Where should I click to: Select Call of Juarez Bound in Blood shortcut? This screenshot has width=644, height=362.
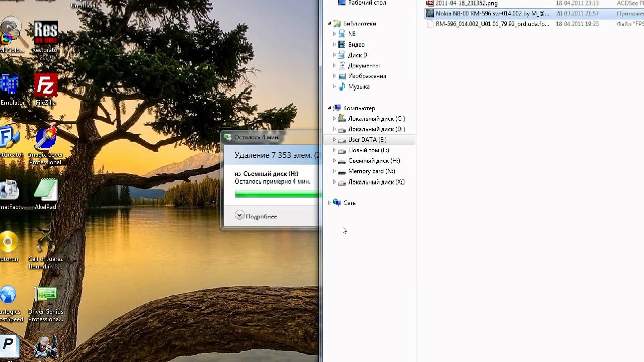click(45, 248)
